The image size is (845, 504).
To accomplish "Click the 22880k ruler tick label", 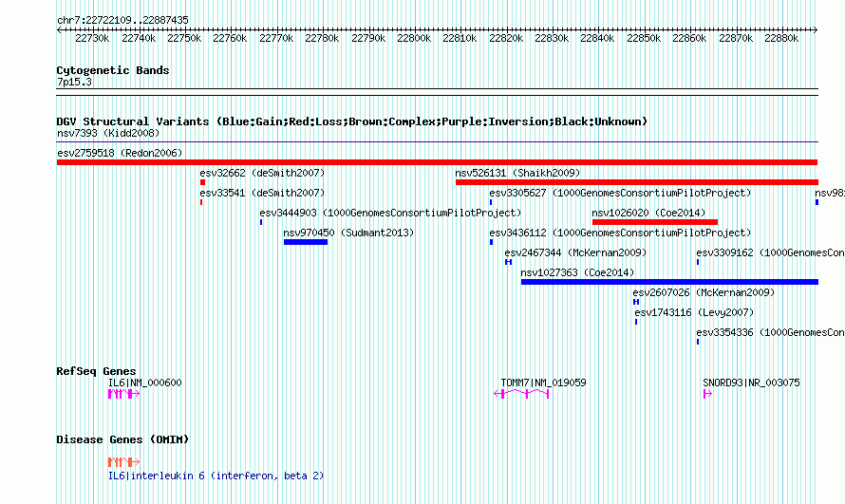I will [x=781, y=38].
